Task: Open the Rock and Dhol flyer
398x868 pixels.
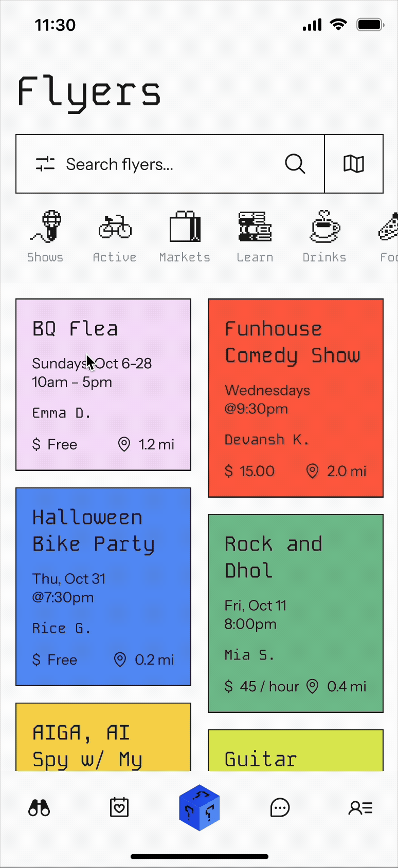Action: 296,613
